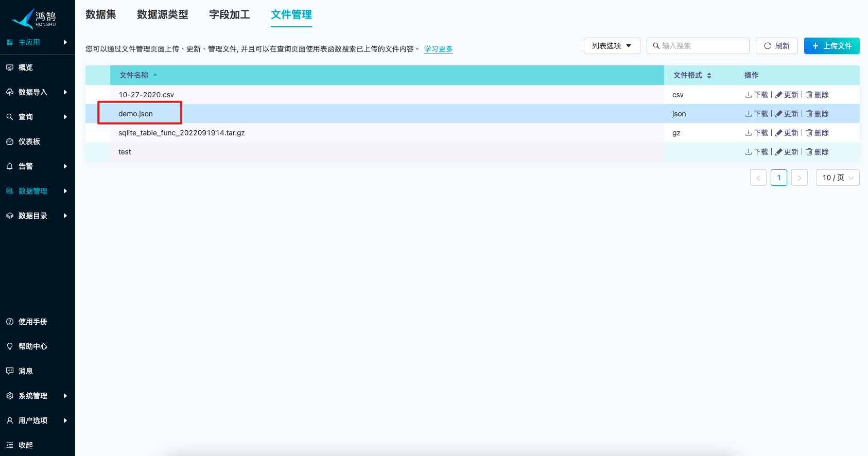The image size is (868, 456).
Task: Select the File Management tab
Action: click(291, 14)
